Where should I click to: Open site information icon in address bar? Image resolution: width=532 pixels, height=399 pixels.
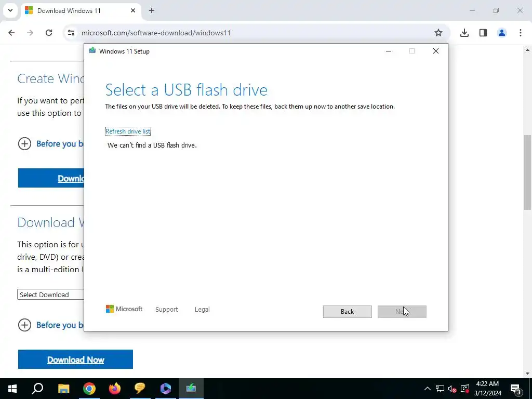point(71,33)
